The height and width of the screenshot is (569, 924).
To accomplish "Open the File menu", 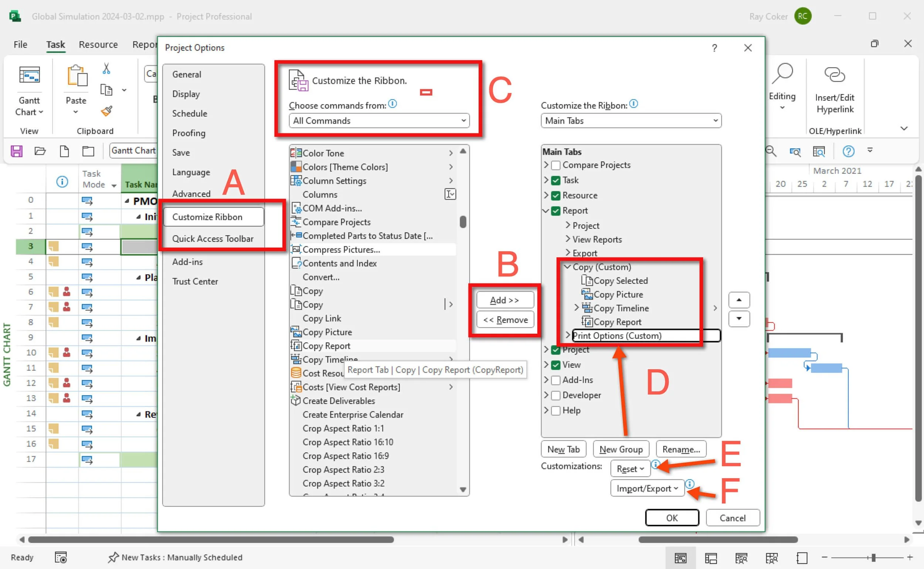I will click(x=20, y=44).
